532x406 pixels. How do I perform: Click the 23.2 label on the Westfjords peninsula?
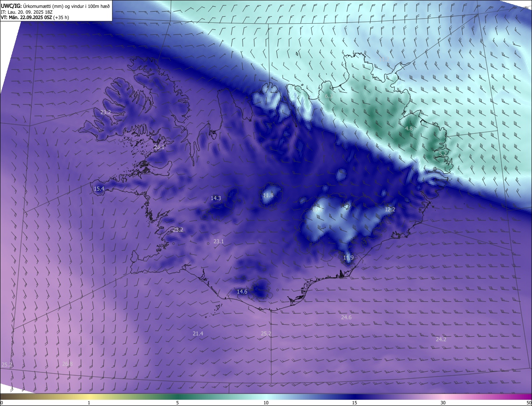tap(106, 113)
